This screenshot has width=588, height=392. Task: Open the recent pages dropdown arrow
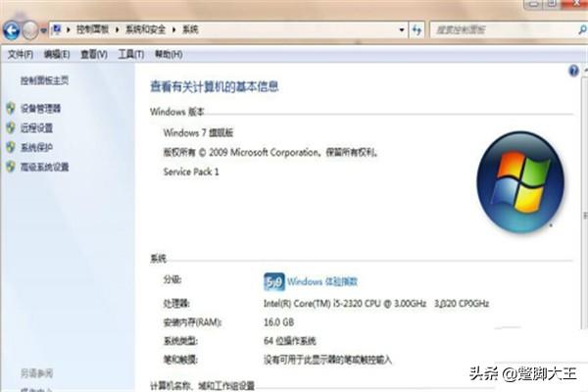pos(43,30)
